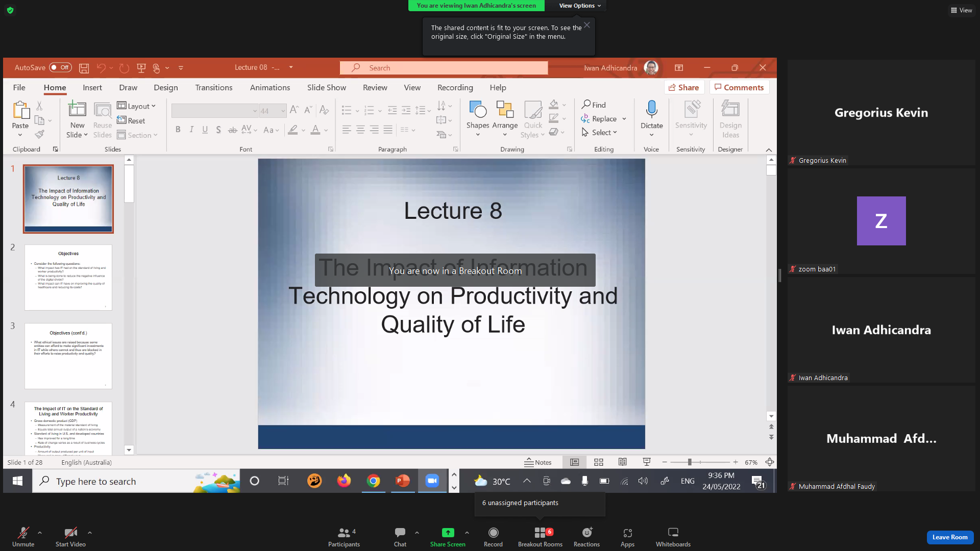Expand audio options arrow next to Unmute
980x551 pixels.
tap(40, 533)
